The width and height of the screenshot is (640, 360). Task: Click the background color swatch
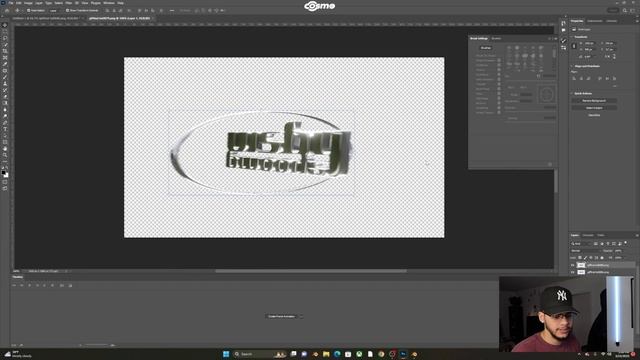7,176
